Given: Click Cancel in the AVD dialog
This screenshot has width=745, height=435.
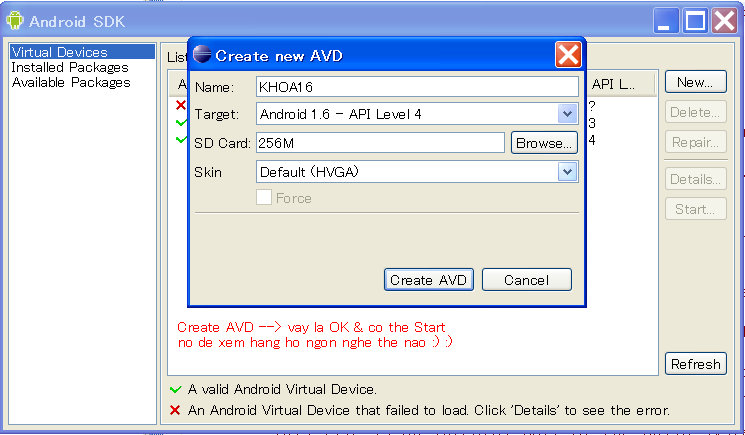Looking at the screenshot, I should point(526,280).
